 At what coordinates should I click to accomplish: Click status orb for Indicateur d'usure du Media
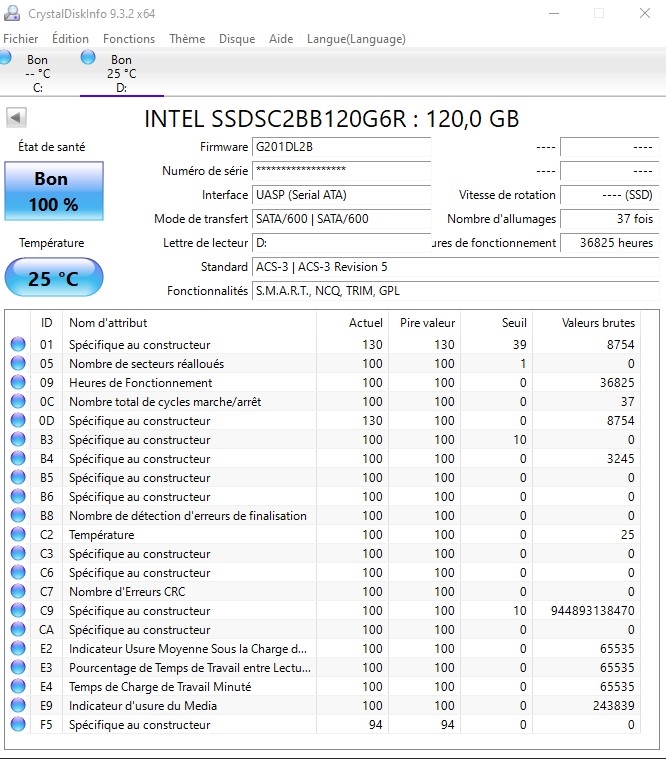18,706
